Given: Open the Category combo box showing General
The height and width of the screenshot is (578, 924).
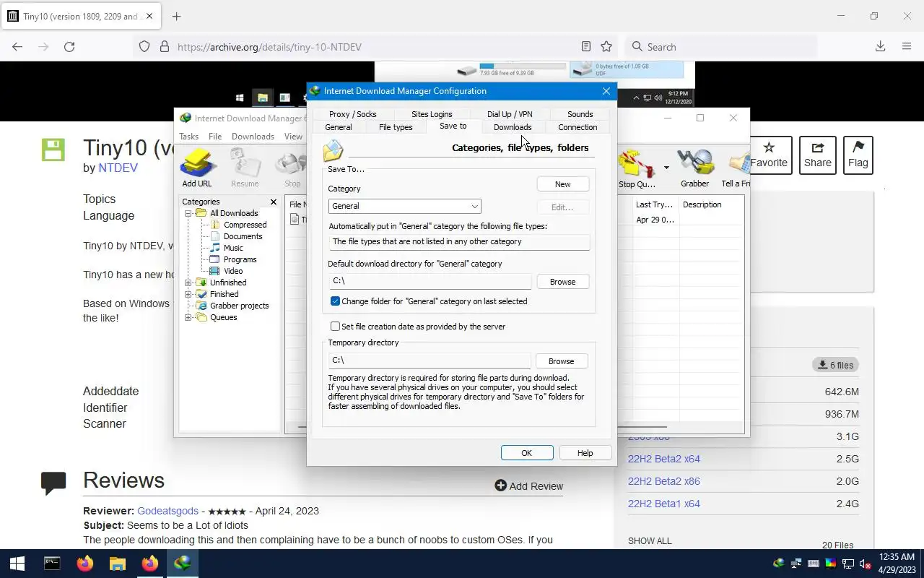Looking at the screenshot, I should 404,206.
